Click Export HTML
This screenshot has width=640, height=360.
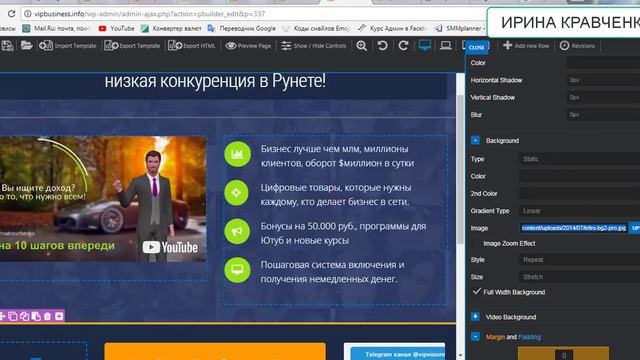[x=191, y=46]
